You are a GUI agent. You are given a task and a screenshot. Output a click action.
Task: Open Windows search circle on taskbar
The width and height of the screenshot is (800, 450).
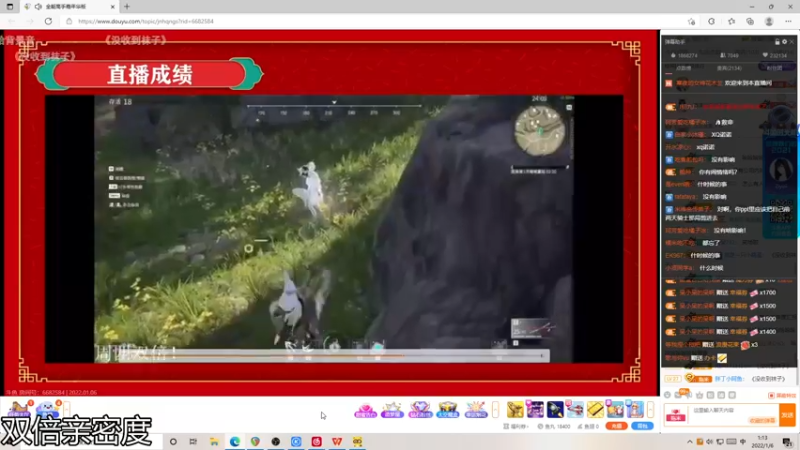pos(173,442)
